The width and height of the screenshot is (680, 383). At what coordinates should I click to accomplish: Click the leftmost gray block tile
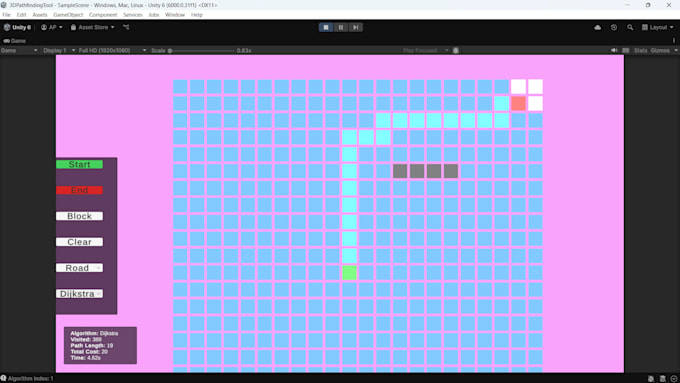[400, 171]
